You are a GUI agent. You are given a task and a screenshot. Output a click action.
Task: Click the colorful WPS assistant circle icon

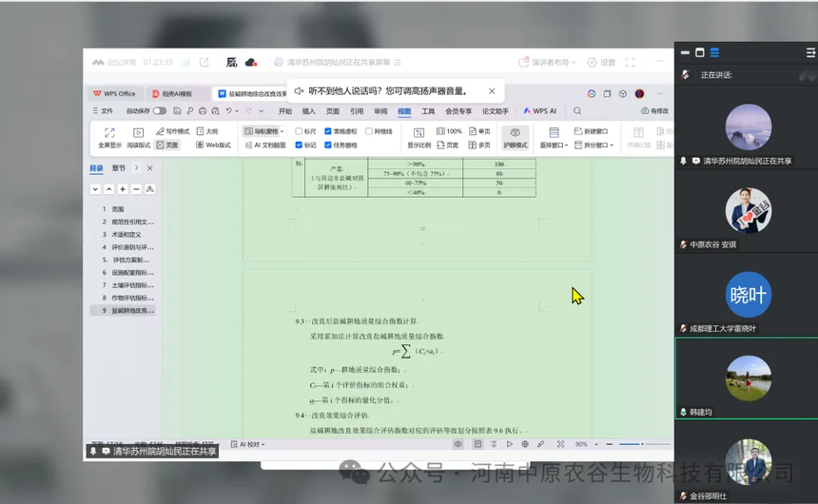pyautogui.click(x=591, y=94)
